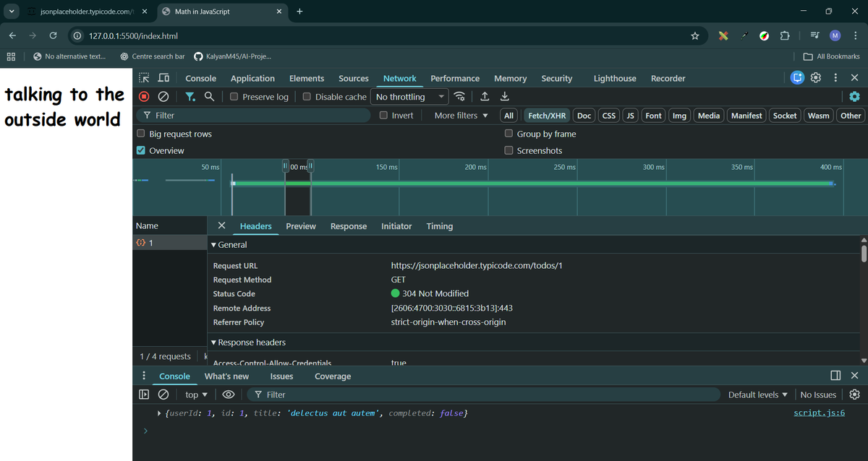Viewport: 868px width, 461px height.
Task: Clear the network log
Action: coord(163,96)
